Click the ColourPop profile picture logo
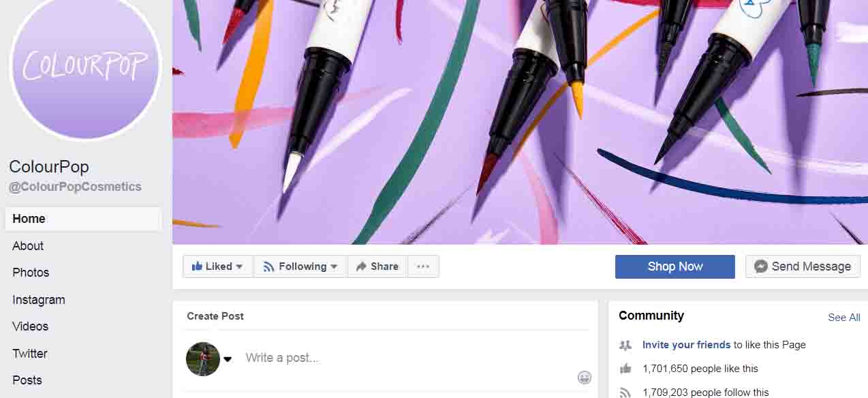Image resolution: width=868 pixels, height=398 pixels. 86,65
